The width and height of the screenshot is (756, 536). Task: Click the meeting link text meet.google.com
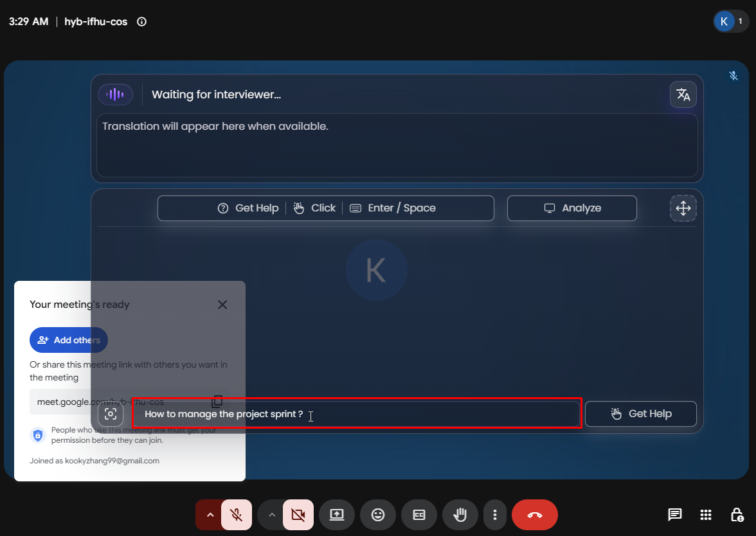(100, 402)
